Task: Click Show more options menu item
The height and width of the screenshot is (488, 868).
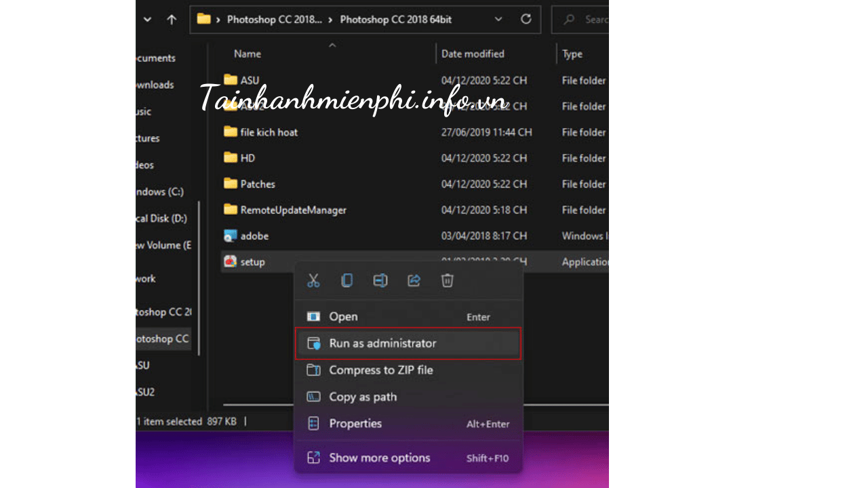Action: pos(379,458)
